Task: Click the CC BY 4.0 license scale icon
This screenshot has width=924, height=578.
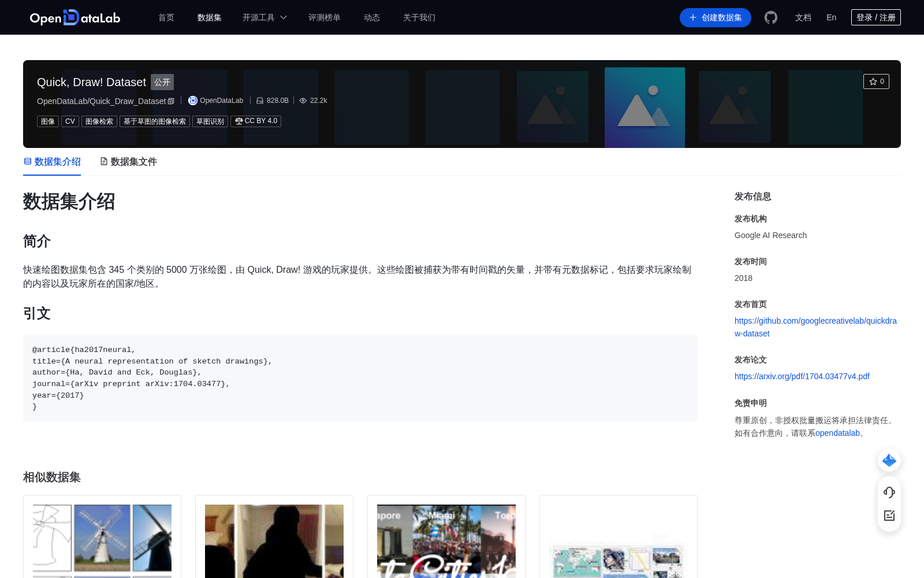Action: 239,121
